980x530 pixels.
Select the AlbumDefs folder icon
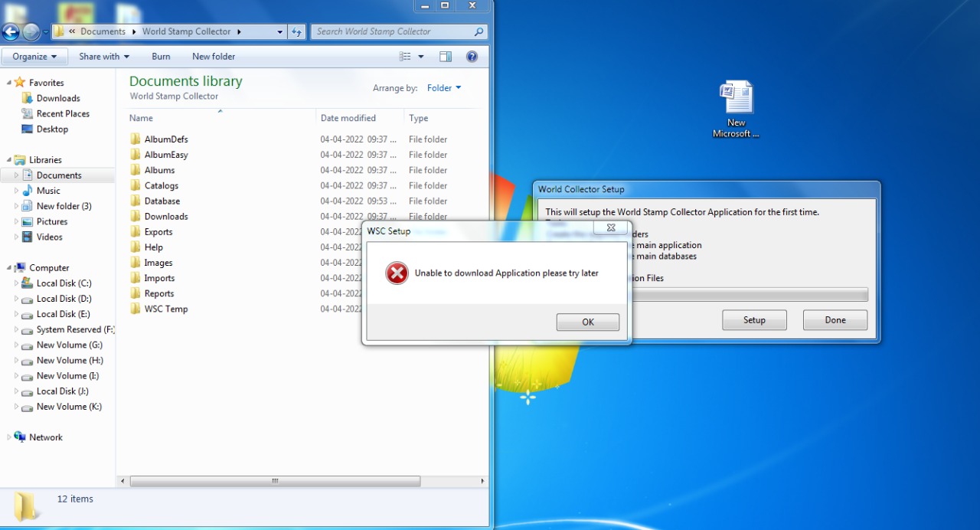click(136, 139)
